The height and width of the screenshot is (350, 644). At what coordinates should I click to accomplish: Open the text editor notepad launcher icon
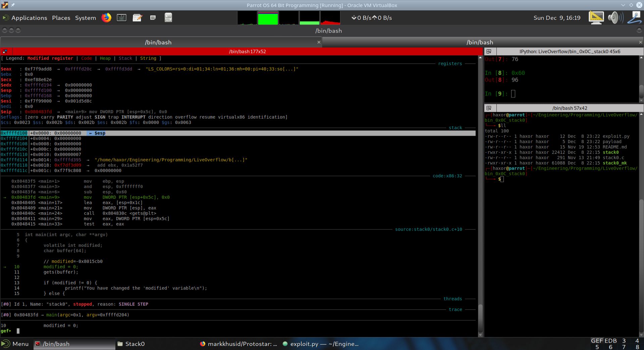[137, 17]
